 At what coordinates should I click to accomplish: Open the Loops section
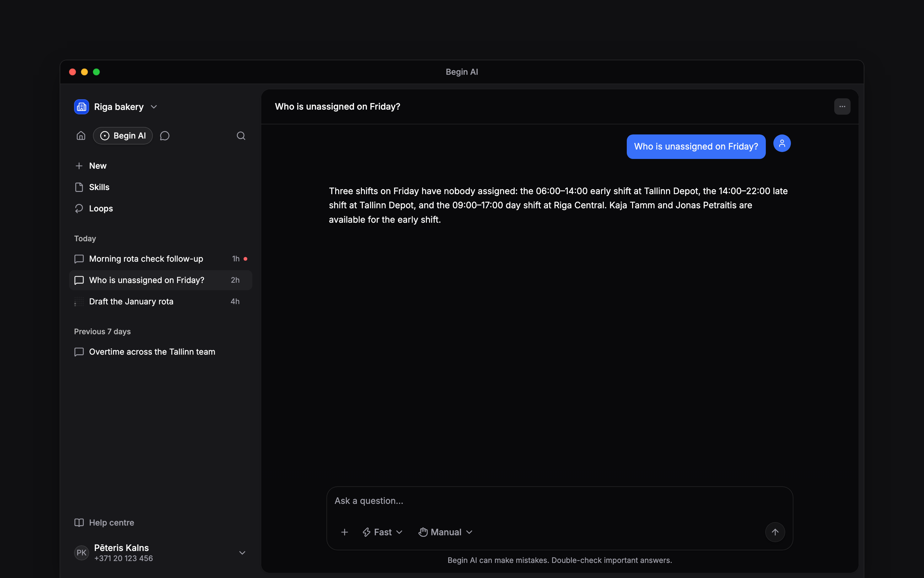pos(160,208)
